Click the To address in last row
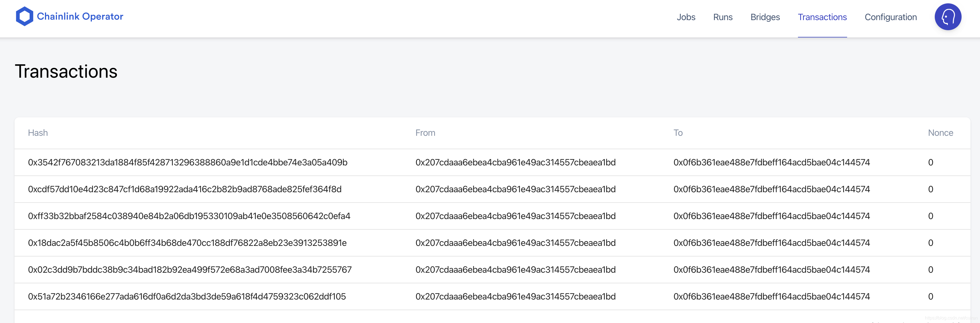This screenshot has width=980, height=323. 771,296
